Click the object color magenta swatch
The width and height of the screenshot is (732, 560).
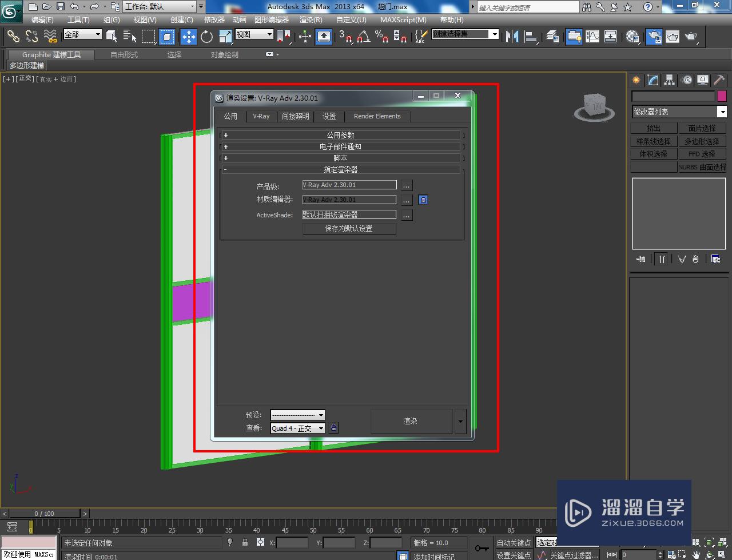(x=722, y=96)
